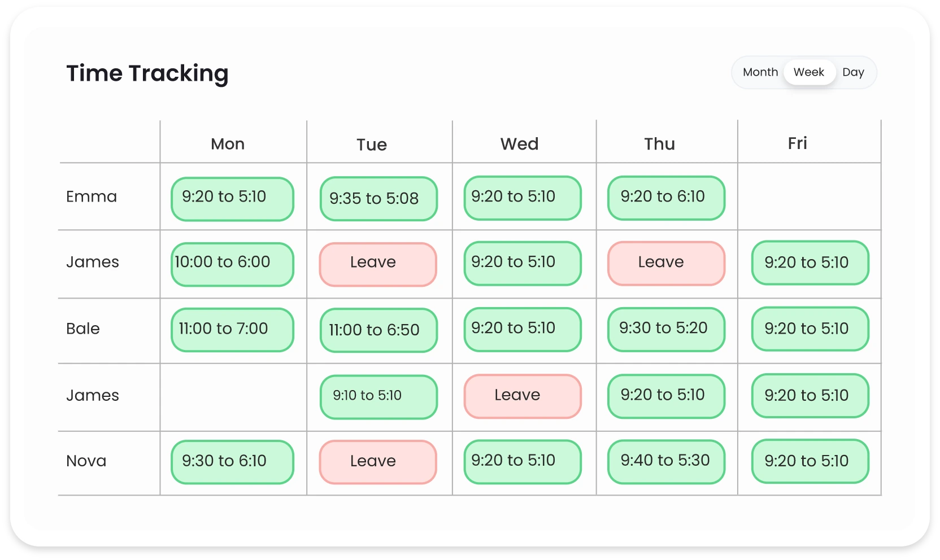Open the Wednesday Leave entry

(523, 396)
